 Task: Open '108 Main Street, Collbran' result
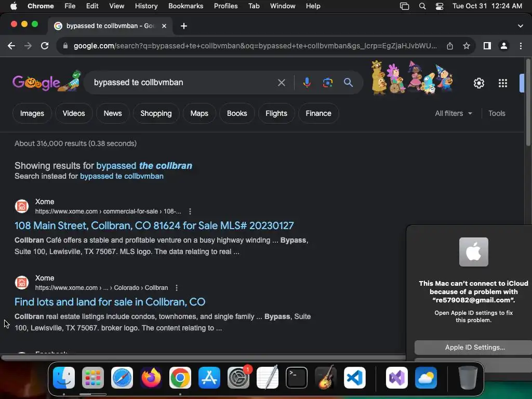[154, 225]
